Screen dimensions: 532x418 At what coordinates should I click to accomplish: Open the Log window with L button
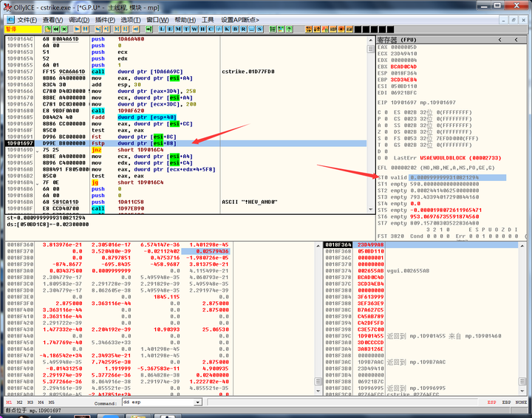[x=162, y=29]
